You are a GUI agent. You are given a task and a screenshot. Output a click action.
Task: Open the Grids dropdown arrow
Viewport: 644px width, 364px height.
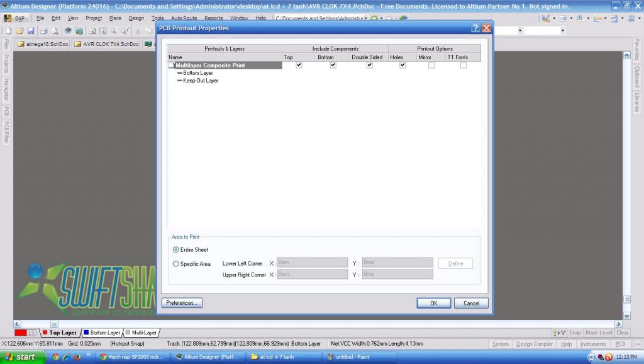click(x=639, y=18)
